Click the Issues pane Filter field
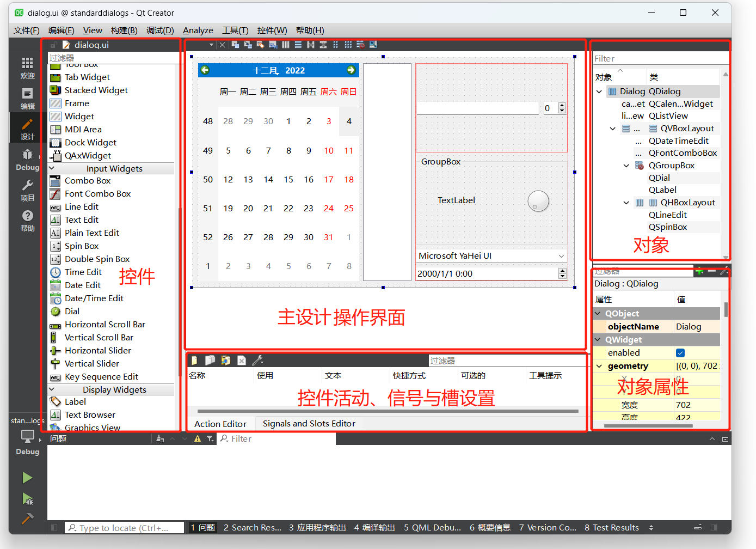756x549 pixels. tap(276, 438)
